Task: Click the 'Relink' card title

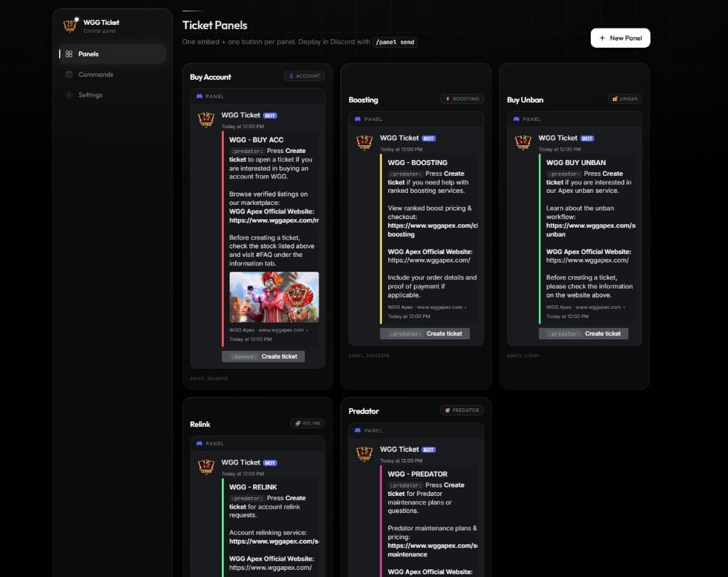Action: (200, 424)
